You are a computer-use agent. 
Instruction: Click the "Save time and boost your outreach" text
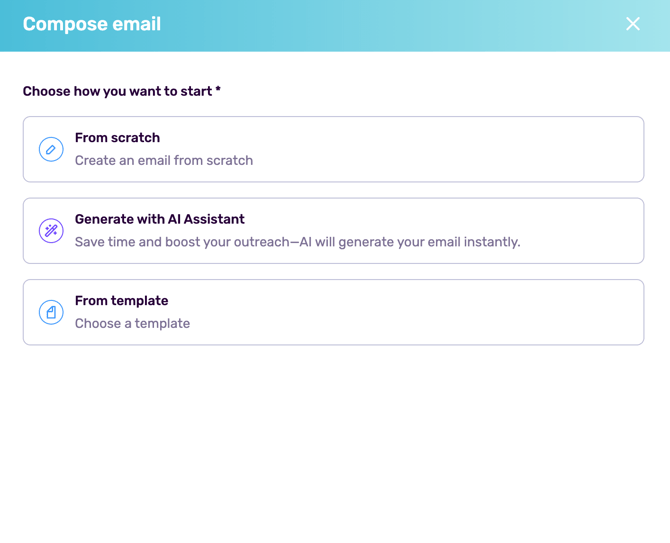[180, 241]
